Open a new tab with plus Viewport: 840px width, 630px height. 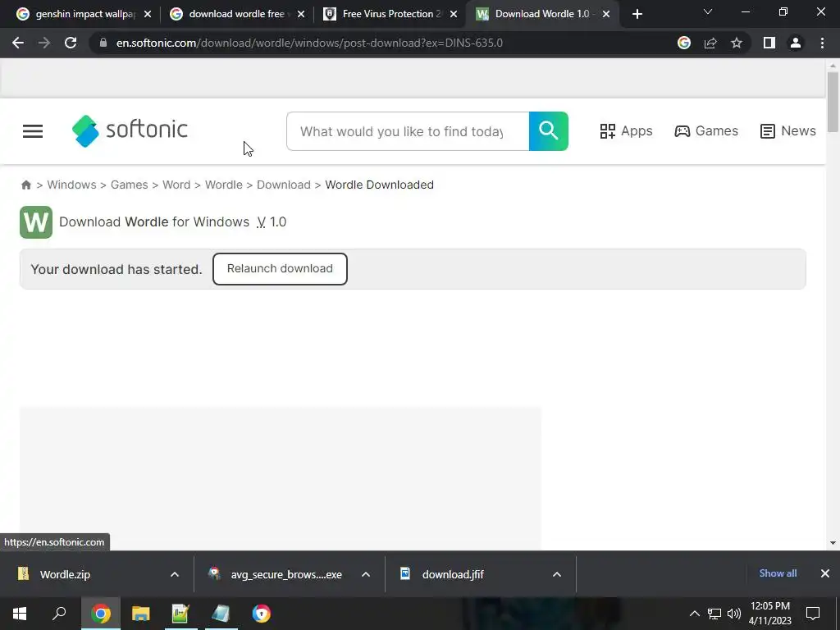pyautogui.click(x=637, y=14)
